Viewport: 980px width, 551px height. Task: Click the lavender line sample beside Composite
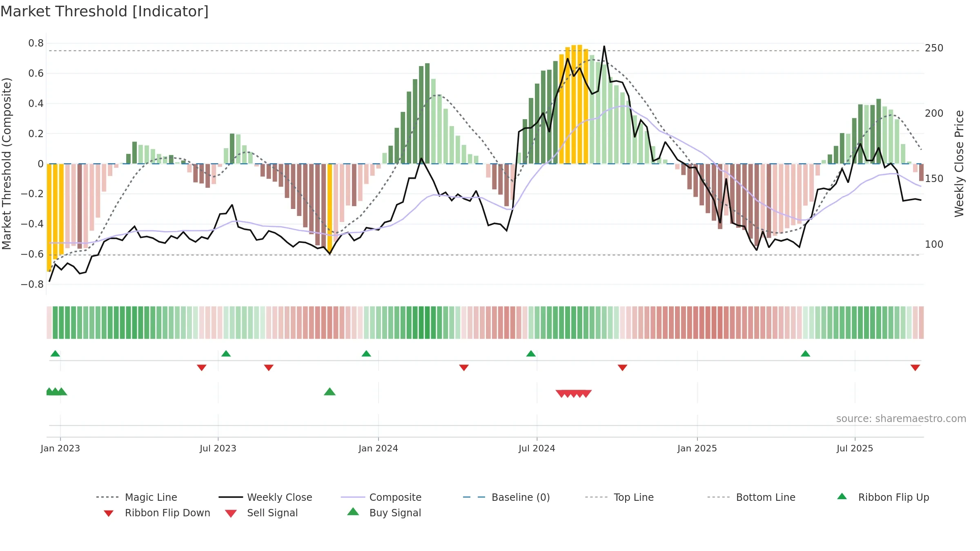click(353, 497)
